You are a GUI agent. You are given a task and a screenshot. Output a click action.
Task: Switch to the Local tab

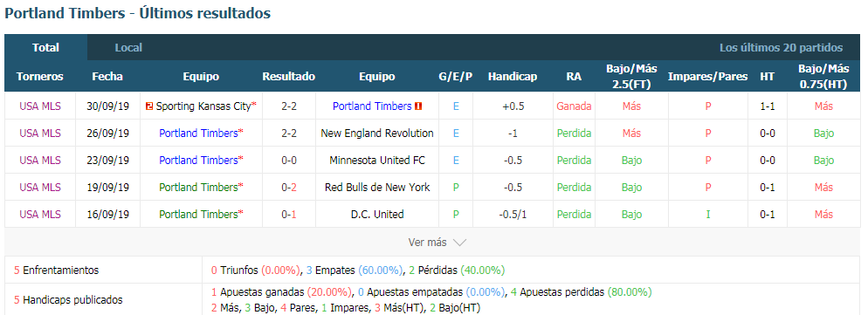pos(128,48)
